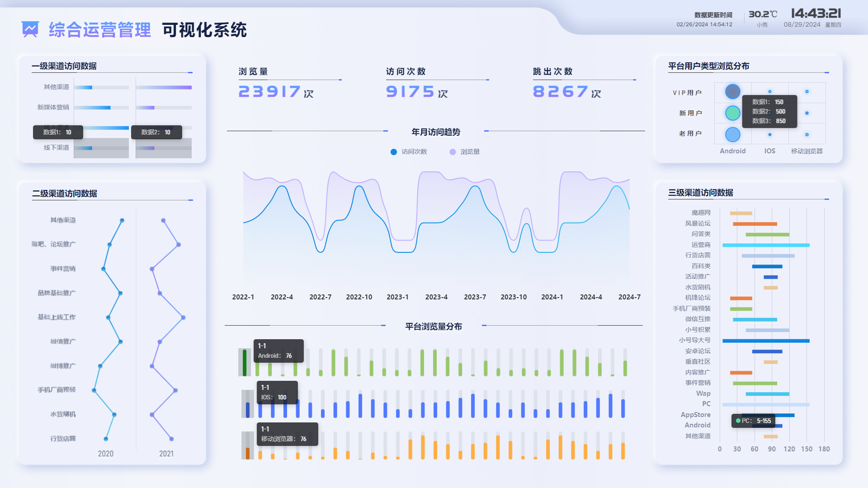The width and height of the screenshot is (868, 488).
Task: Click the VIP用户 IOS small dot
Action: [770, 92]
